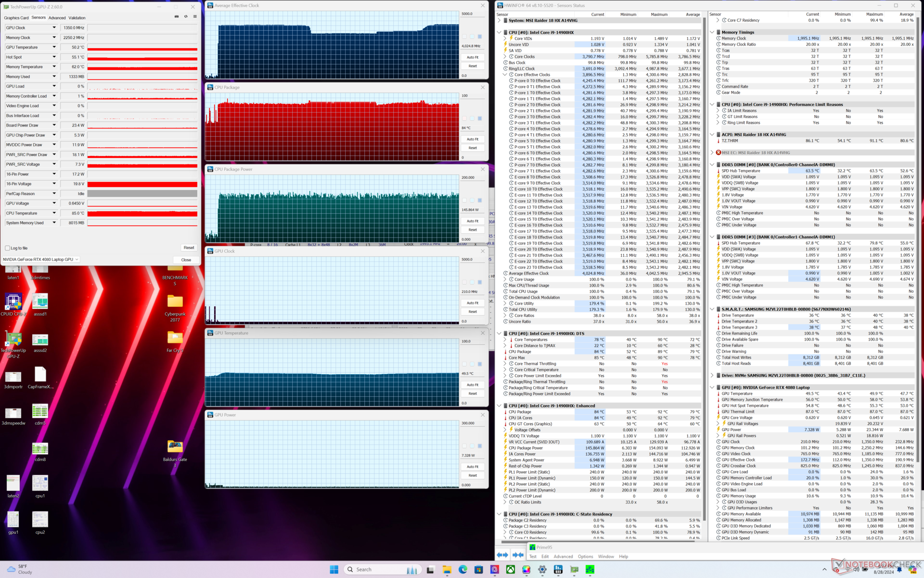The height and width of the screenshot is (578, 924).
Task: Open Prime95 Options menu
Action: pos(585,556)
